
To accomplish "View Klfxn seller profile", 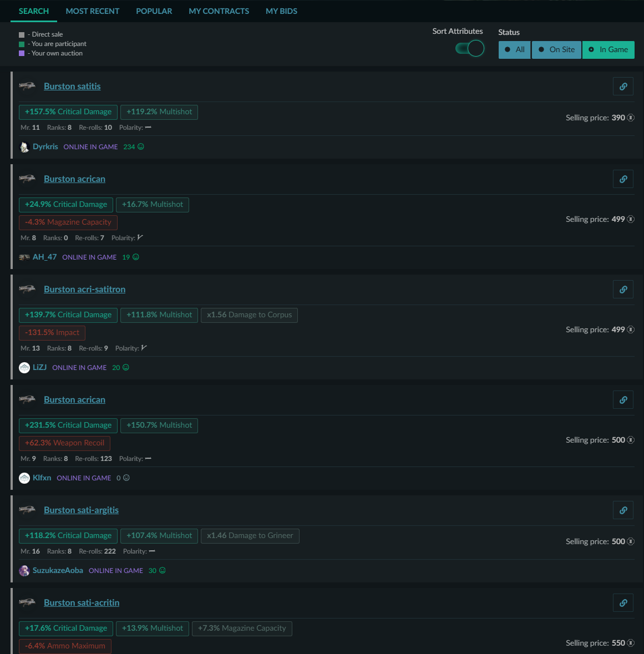I will tap(42, 478).
